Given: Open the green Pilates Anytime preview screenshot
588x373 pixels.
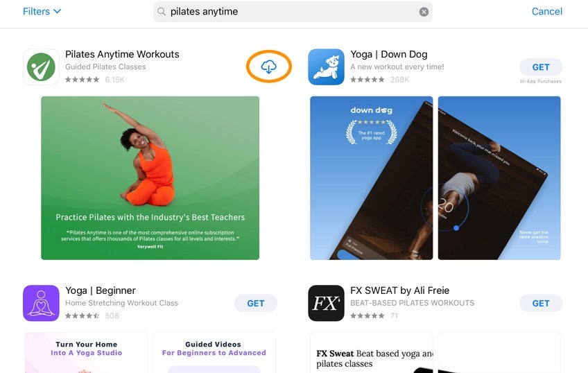Looking at the screenshot, I should click(x=150, y=177).
